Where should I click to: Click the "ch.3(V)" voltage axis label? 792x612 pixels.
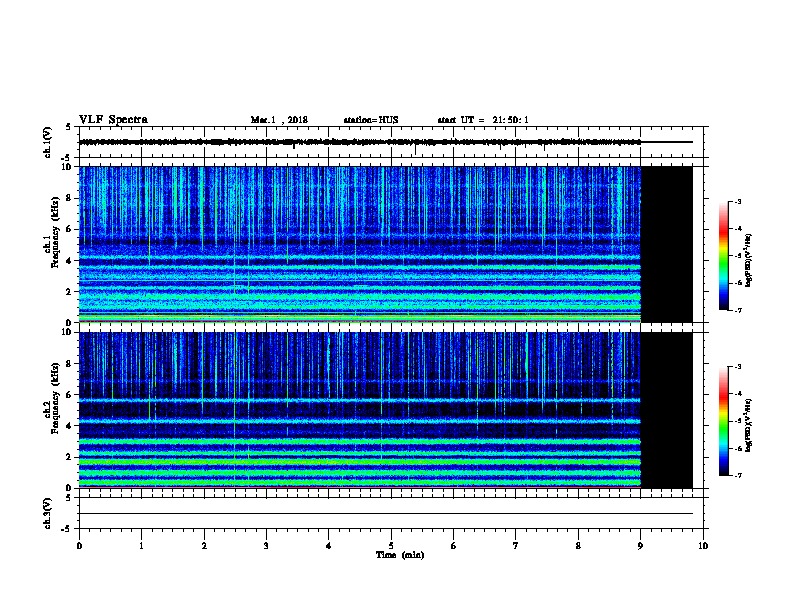(x=48, y=513)
